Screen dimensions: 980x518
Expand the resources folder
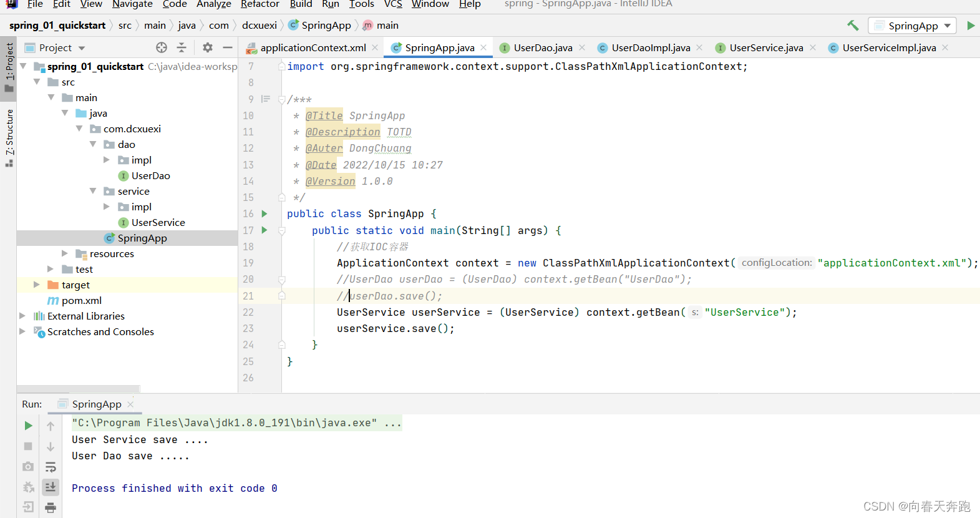pyautogui.click(x=65, y=253)
